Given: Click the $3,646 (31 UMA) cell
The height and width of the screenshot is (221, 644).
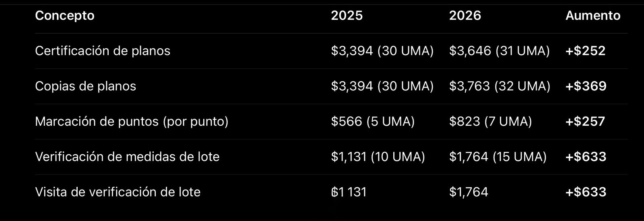Looking at the screenshot, I should (x=499, y=51).
